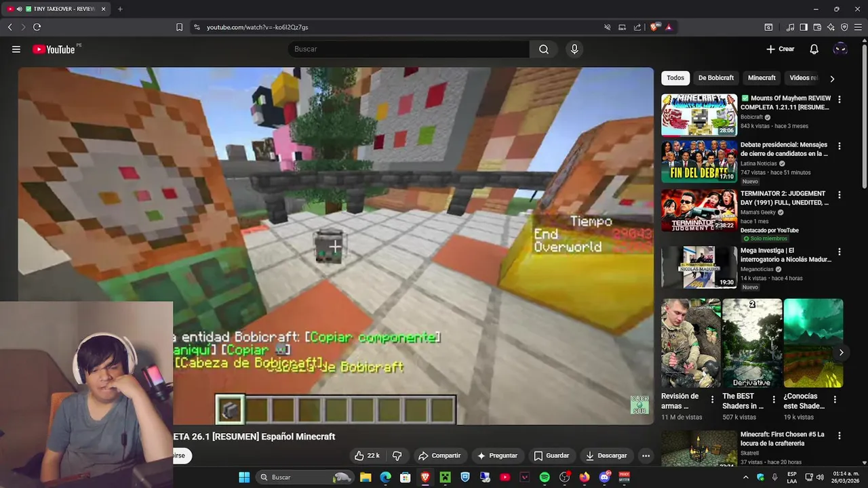868x488 pixels.
Task: Click the Descargar download button
Action: pos(606,455)
